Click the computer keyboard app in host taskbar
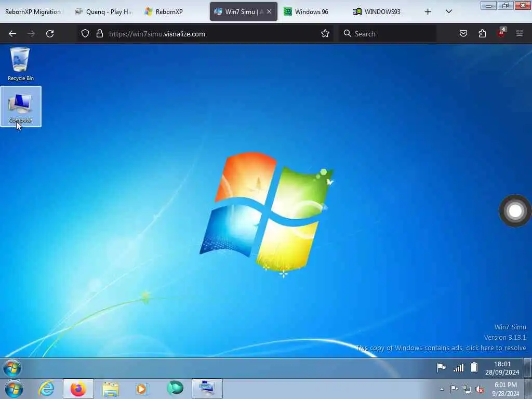 click(207, 389)
